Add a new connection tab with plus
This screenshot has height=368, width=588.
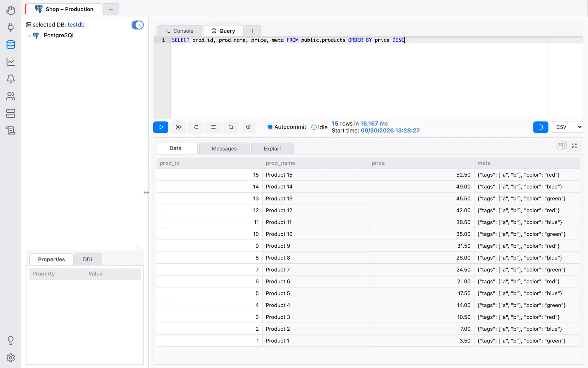pos(111,9)
